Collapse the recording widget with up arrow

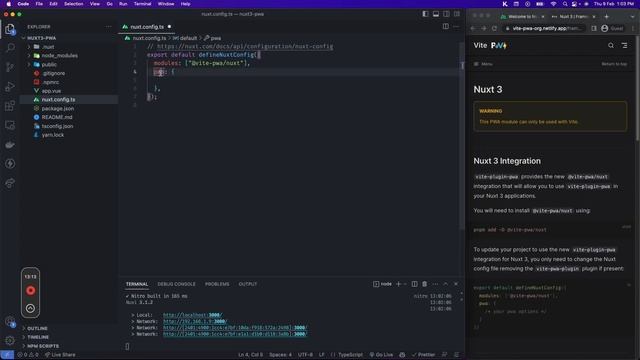click(31, 309)
